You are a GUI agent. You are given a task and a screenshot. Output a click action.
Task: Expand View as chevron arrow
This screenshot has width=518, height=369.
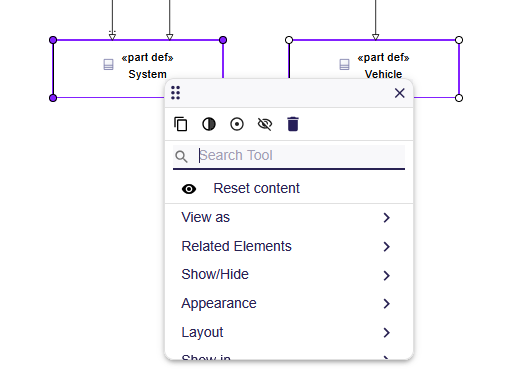(386, 218)
